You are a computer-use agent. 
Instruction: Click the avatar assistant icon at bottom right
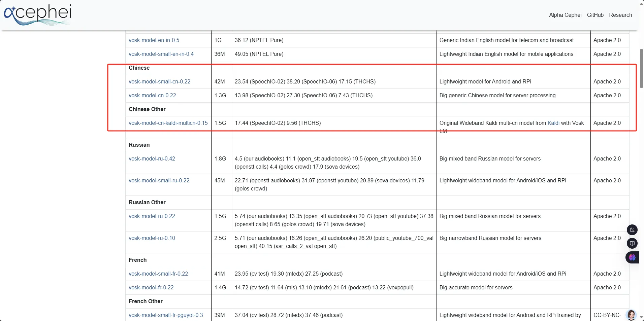631,315
